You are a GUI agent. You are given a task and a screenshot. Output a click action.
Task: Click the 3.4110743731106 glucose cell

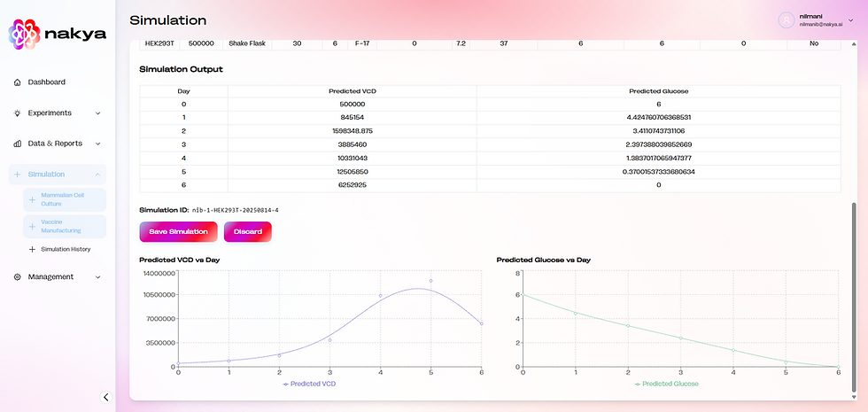click(658, 131)
